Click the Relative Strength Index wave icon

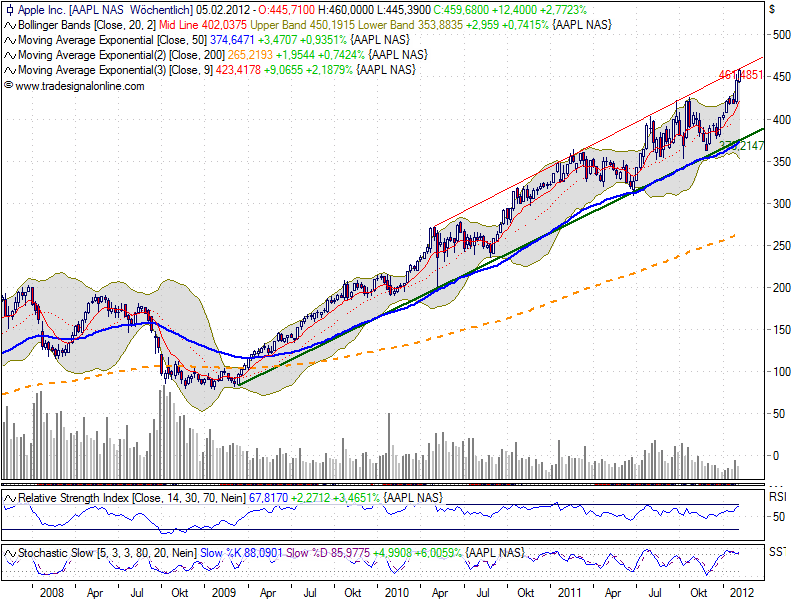click(x=9, y=498)
